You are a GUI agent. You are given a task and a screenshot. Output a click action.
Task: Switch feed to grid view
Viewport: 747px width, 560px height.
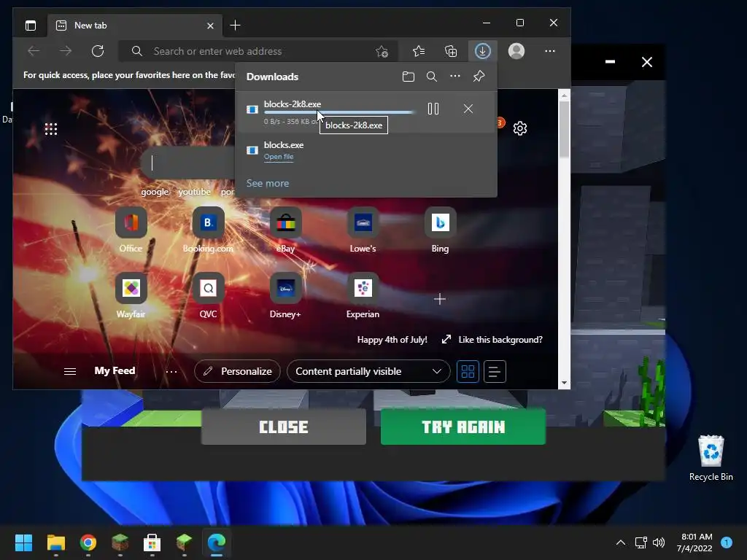468,371
